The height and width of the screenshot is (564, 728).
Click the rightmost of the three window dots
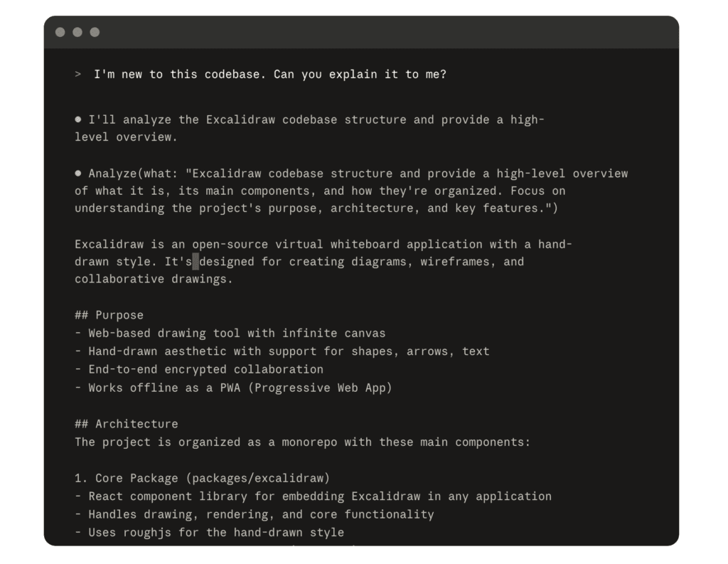pos(95,32)
